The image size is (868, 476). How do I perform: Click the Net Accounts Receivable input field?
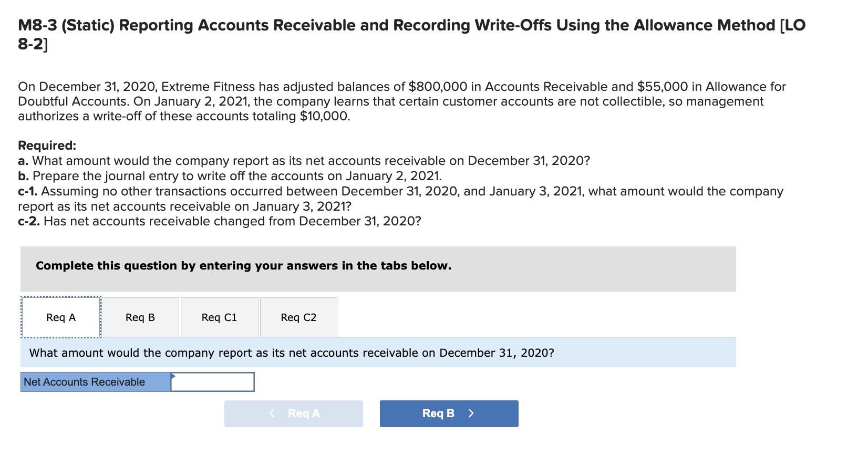[213, 382]
